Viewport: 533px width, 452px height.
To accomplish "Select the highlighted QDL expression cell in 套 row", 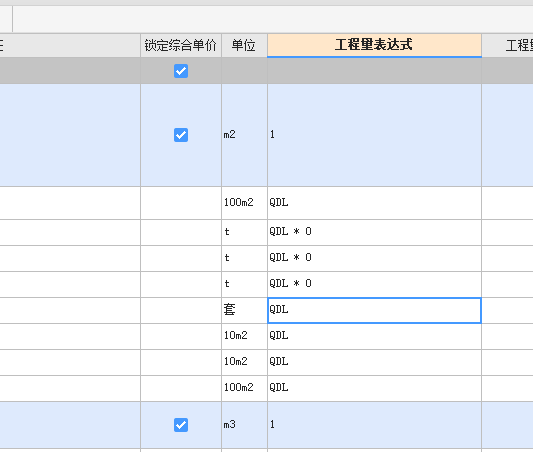I will coord(374,310).
